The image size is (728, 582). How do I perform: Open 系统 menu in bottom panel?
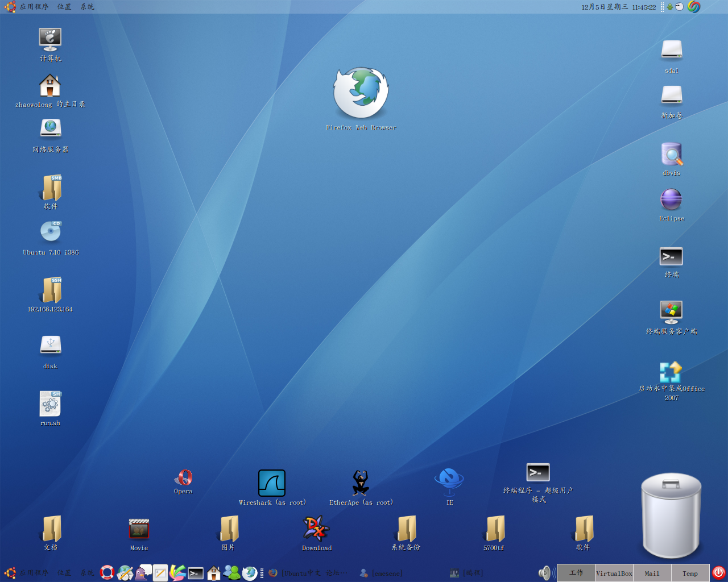87,573
